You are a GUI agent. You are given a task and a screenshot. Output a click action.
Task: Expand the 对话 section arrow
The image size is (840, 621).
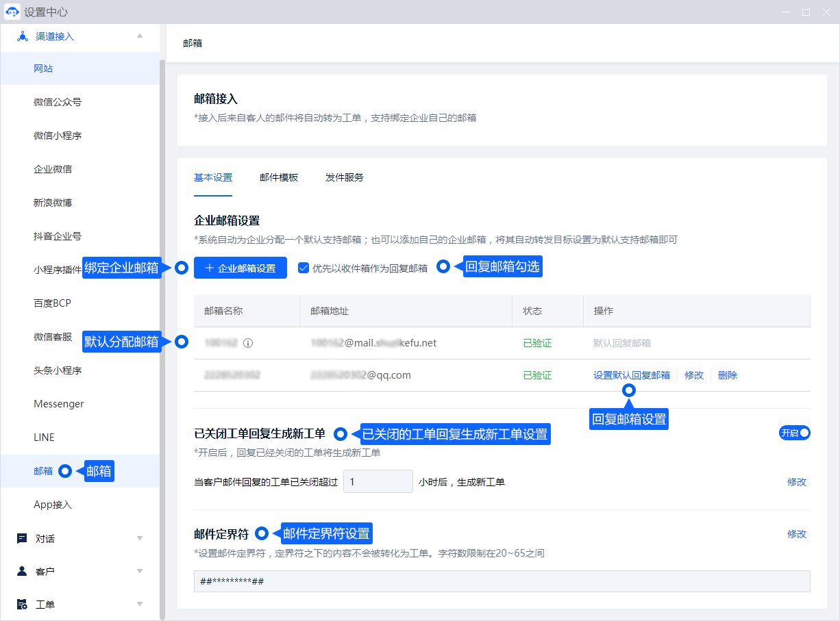140,538
